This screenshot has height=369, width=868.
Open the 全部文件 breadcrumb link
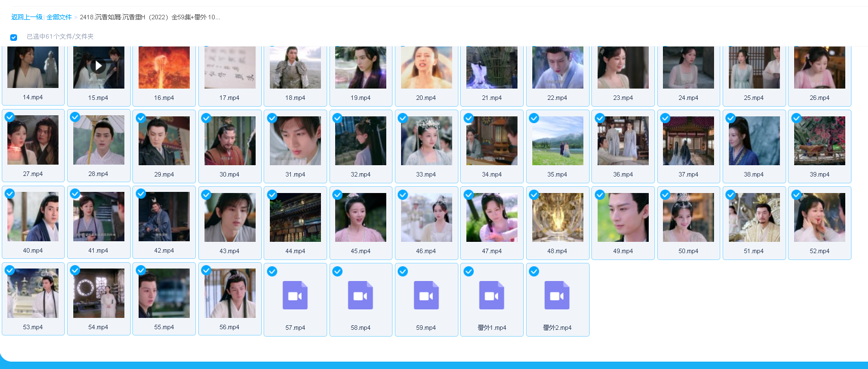coord(59,17)
